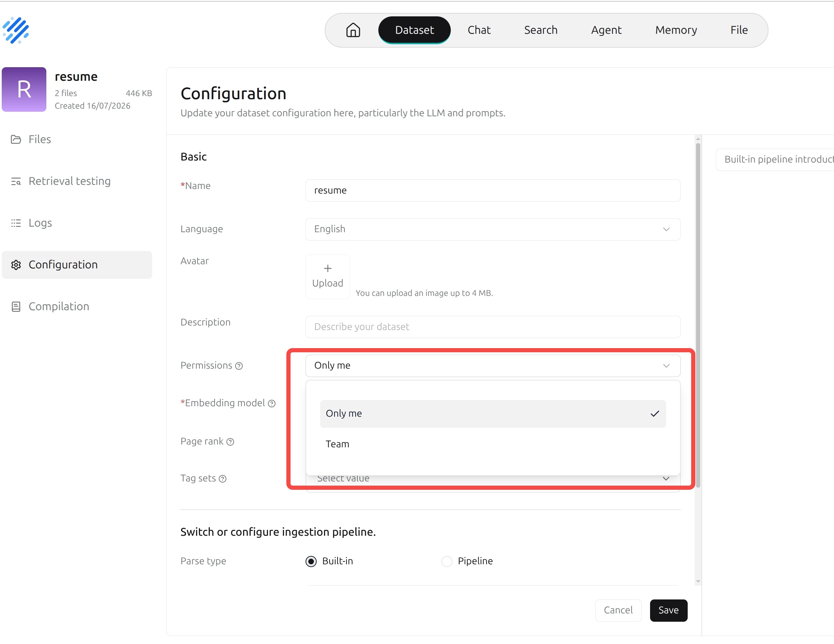Click the "446 KB" size text

pos(139,93)
